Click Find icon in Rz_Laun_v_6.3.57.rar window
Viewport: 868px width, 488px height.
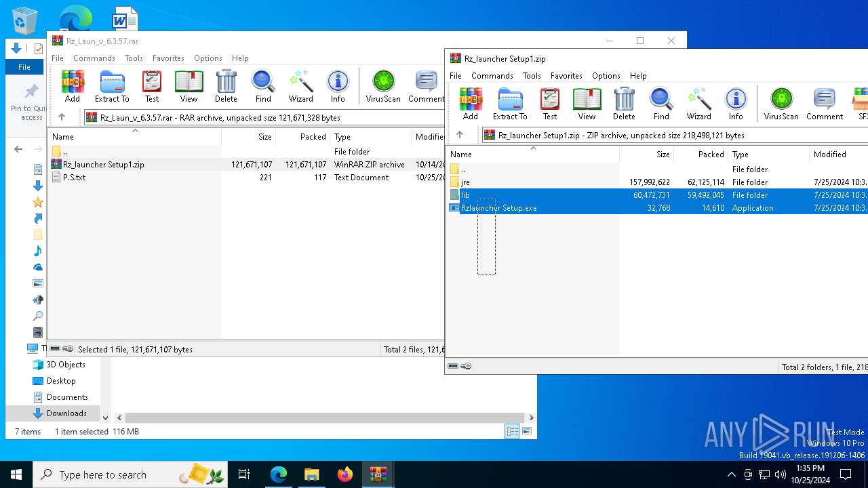tap(263, 86)
